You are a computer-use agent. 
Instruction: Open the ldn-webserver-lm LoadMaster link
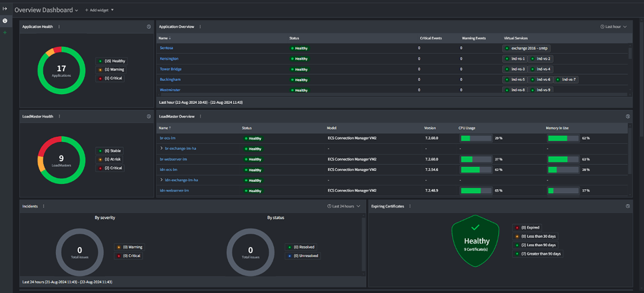coord(174,191)
